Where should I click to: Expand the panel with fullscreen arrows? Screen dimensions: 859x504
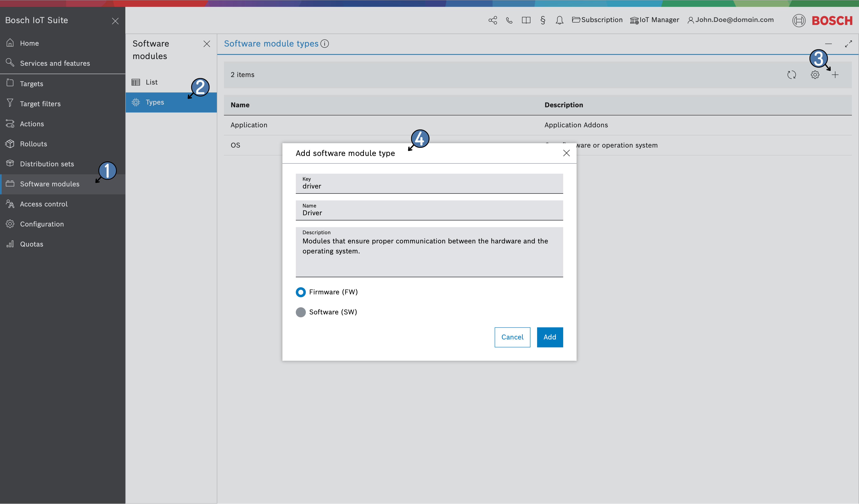848,44
